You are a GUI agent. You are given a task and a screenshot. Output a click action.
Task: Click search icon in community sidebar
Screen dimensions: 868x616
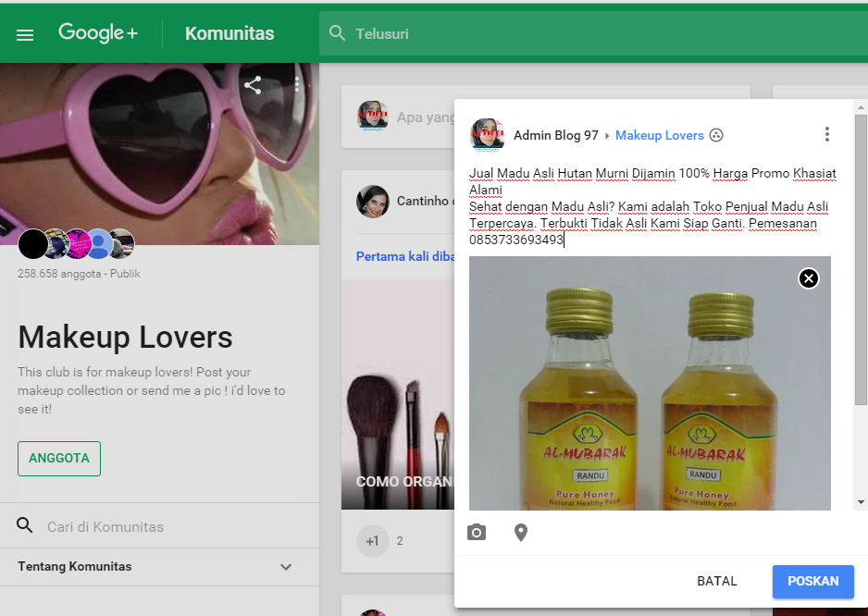pyautogui.click(x=24, y=525)
